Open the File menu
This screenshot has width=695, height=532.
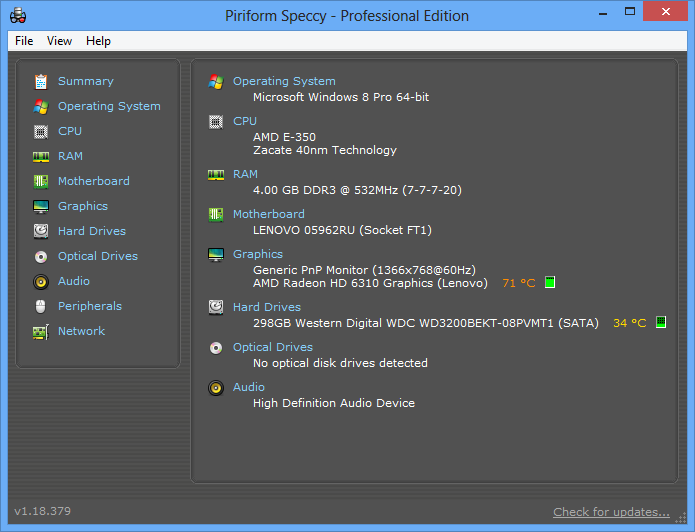point(24,41)
